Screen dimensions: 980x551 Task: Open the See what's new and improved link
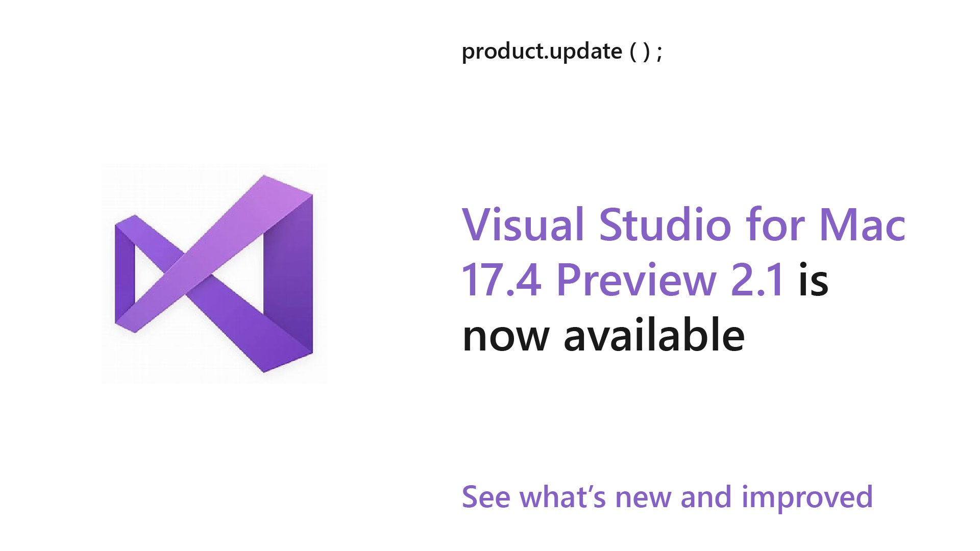(x=667, y=497)
